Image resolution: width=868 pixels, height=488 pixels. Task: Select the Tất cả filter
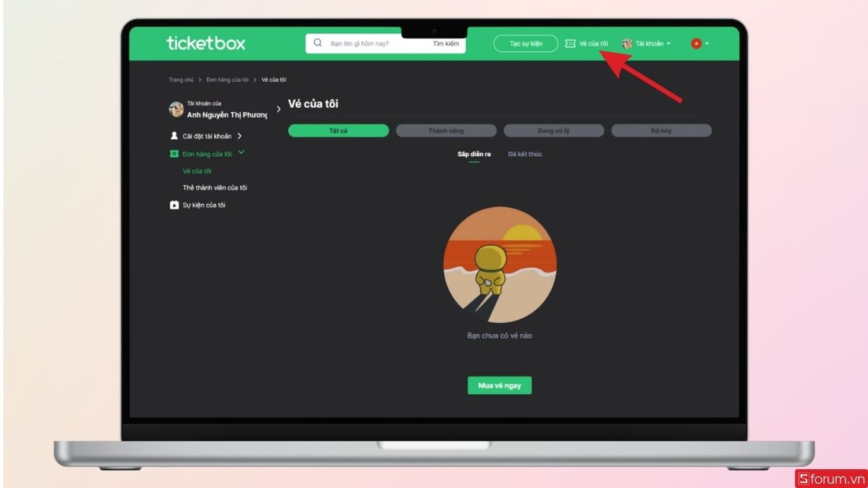[x=339, y=131]
